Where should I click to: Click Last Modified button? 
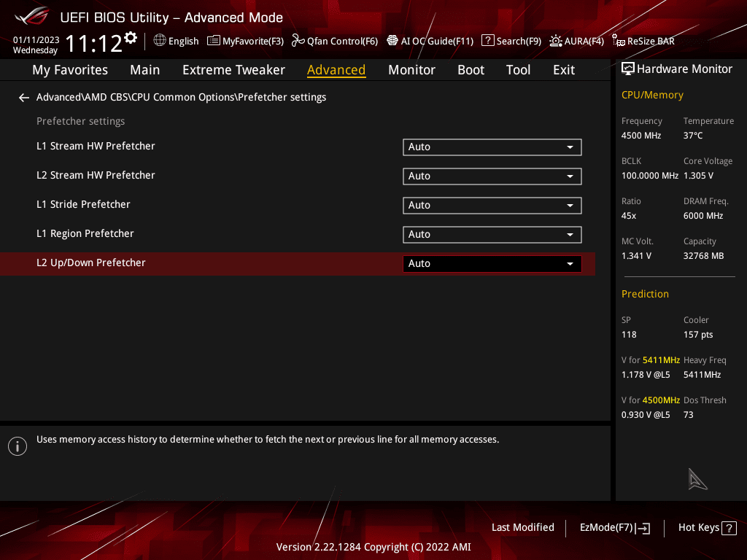522,527
